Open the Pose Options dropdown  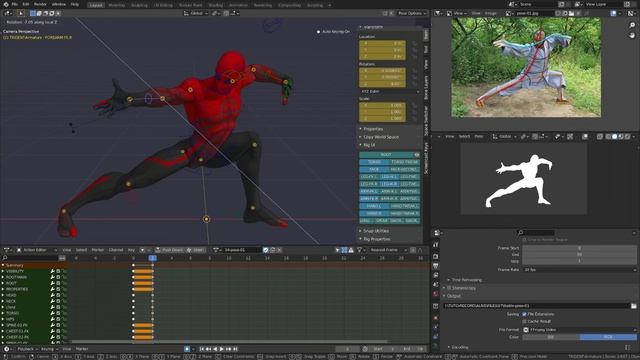tap(411, 13)
